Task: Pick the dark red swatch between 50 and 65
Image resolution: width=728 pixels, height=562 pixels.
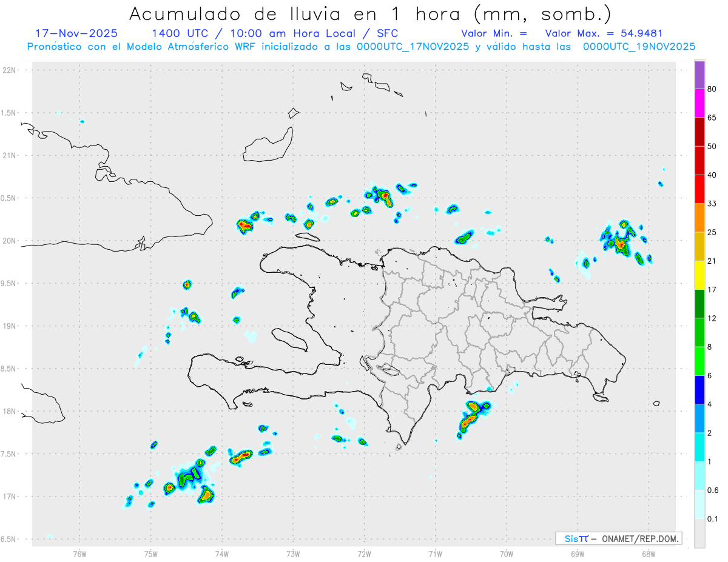Action: 699,132
